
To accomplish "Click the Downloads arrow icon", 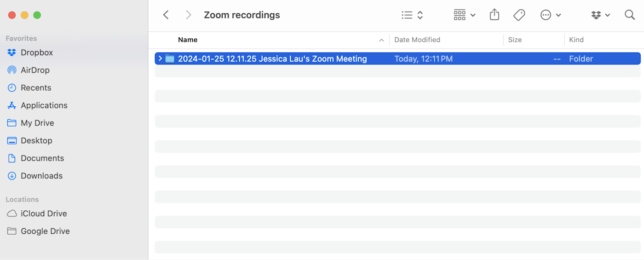I will coord(11,176).
